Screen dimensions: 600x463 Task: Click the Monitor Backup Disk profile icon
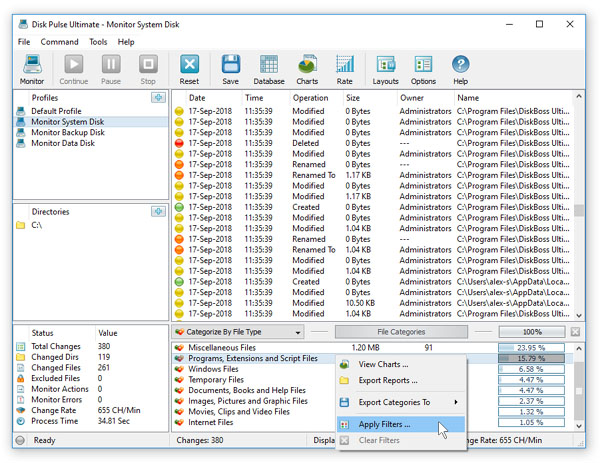click(21, 132)
